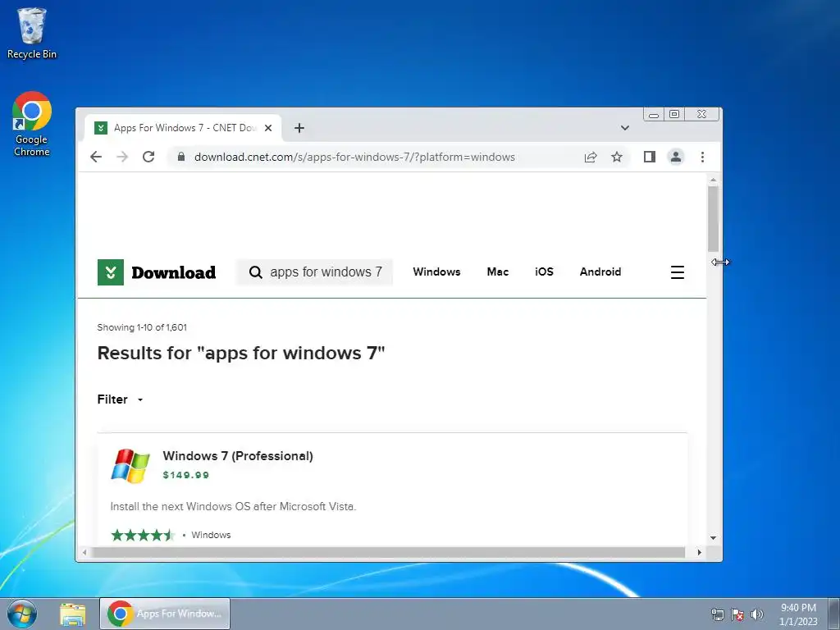Open the Action Center flag icon

737,614
